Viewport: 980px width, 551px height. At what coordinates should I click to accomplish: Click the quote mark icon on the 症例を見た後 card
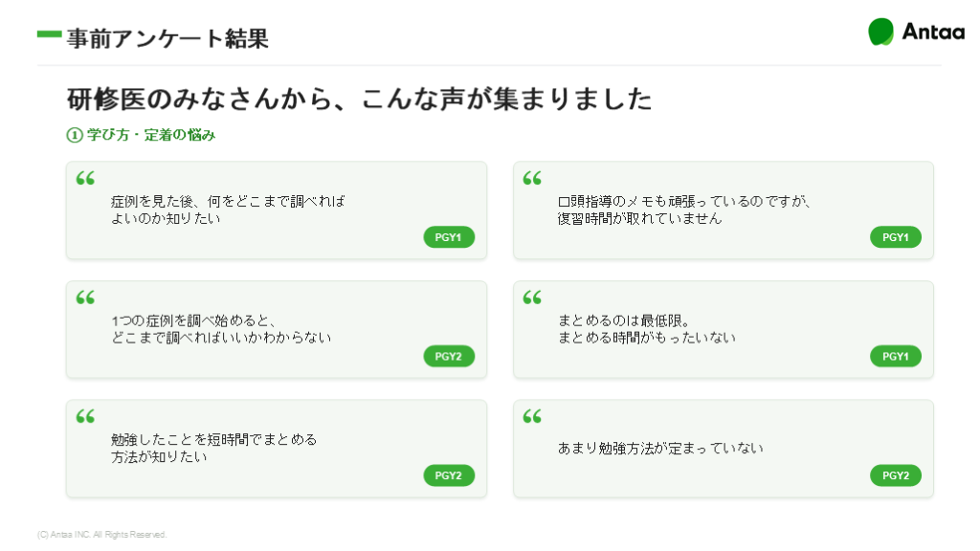[x=85, y=178]
